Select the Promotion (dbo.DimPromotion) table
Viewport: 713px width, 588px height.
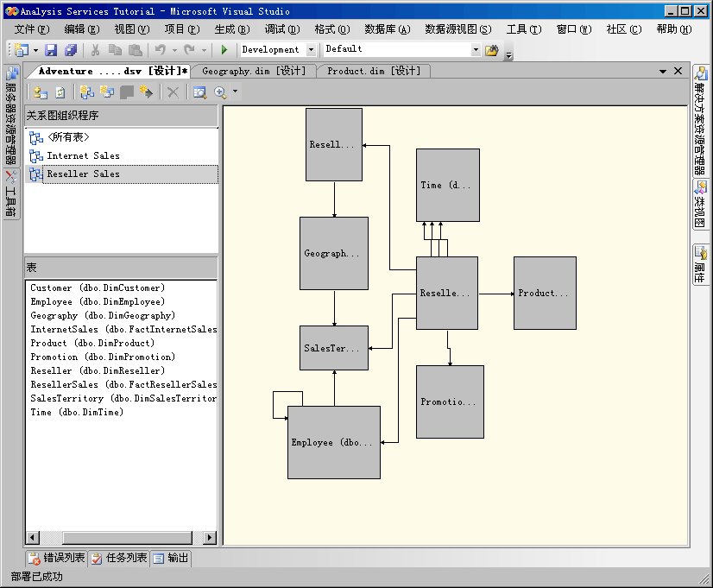tap(102, 357)
